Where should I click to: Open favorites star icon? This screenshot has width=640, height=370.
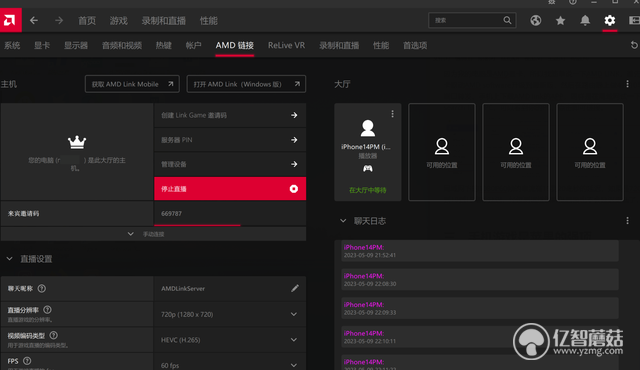point(560,20)
